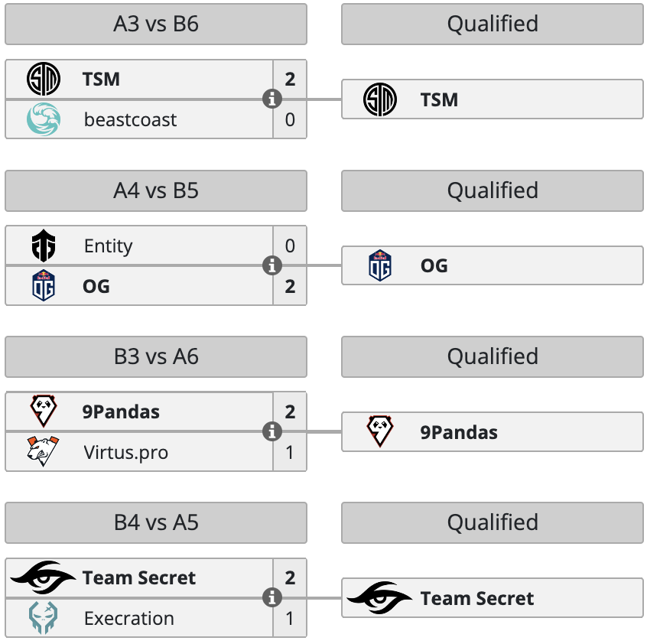Image resolution: width=647 pixels, height=644 pixels.
Task: Click the beastcoast team name
Action: tap(130, 119)
